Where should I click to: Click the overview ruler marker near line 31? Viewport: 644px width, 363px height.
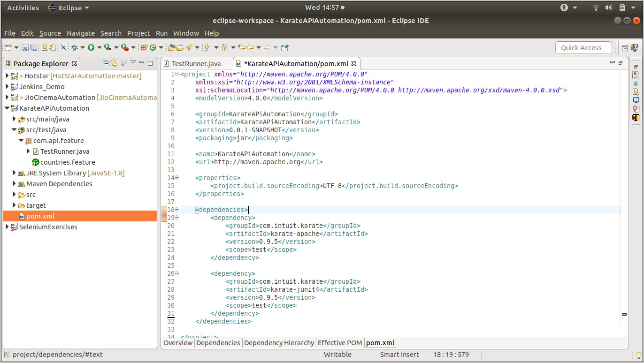point(624,314)
